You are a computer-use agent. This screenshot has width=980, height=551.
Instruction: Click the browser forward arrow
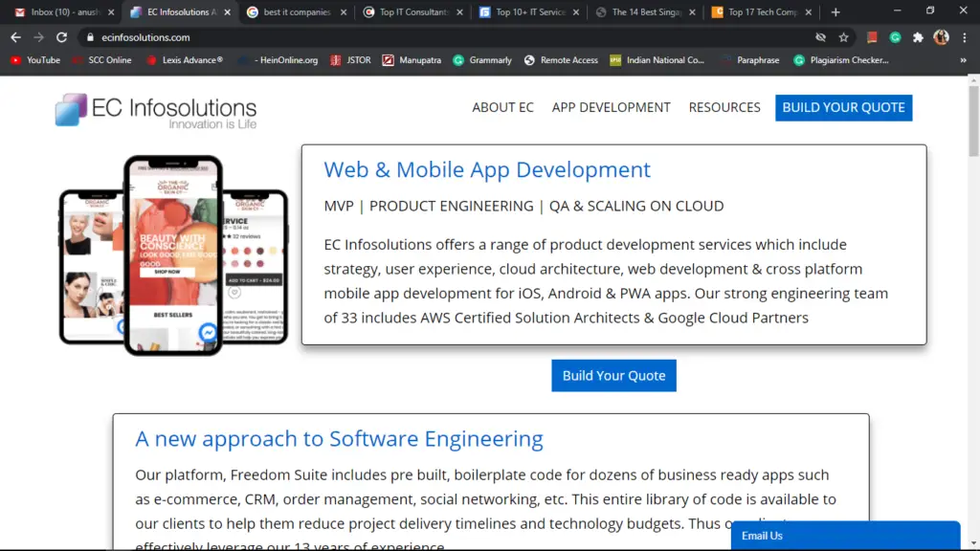click(38, 37)
